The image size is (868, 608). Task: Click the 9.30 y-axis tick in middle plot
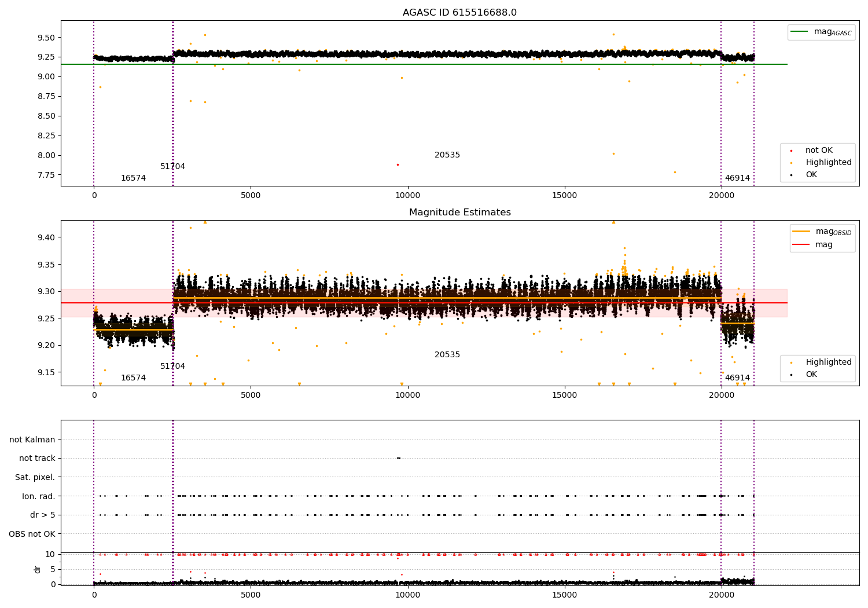tap(46, 291)
